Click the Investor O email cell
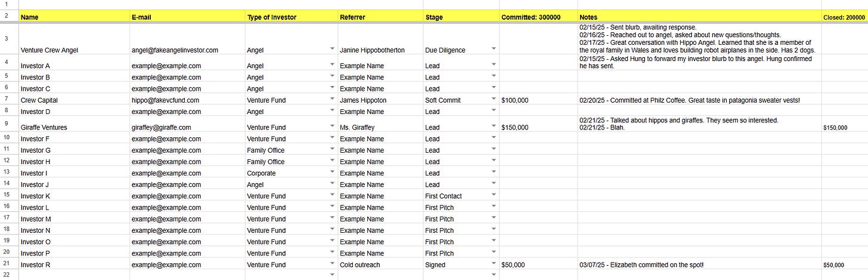 point(187,242)
